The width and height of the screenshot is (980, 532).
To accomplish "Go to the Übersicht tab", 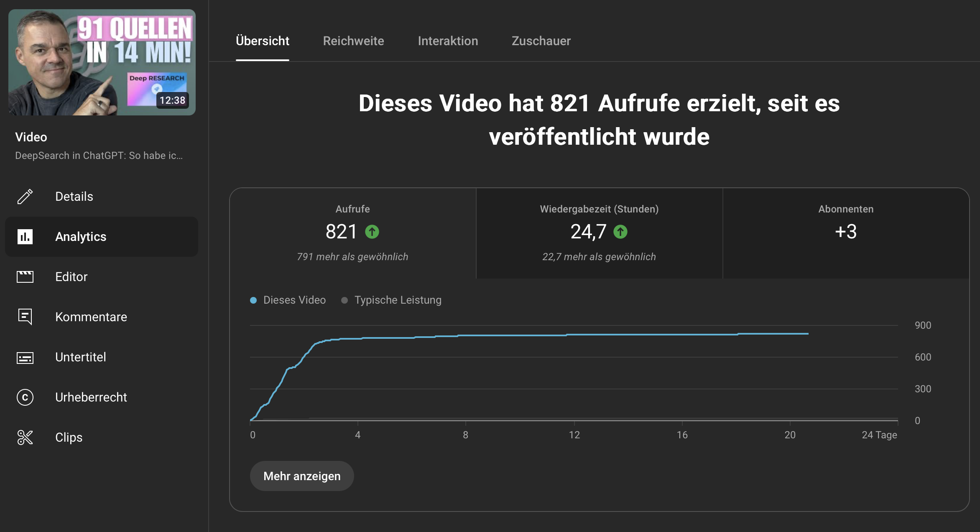I will [263, 41].
